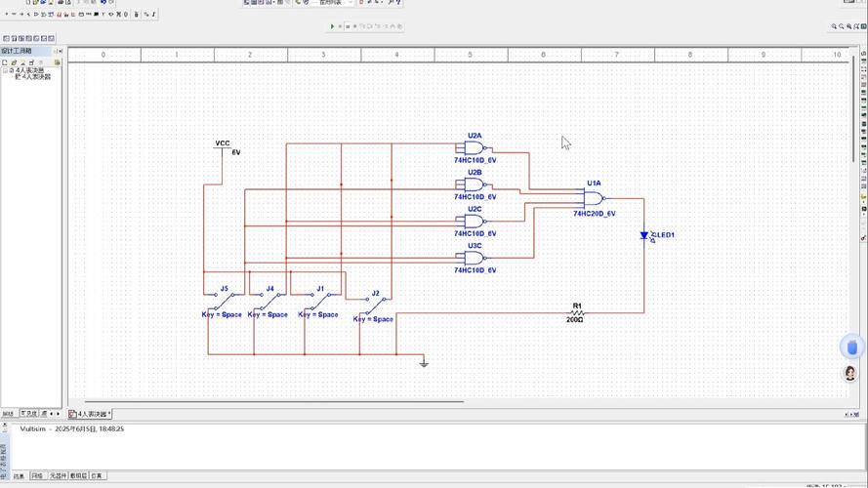Click the zoom in magnifier icon
Screen dimensions: 868x488
coord(835,26)
